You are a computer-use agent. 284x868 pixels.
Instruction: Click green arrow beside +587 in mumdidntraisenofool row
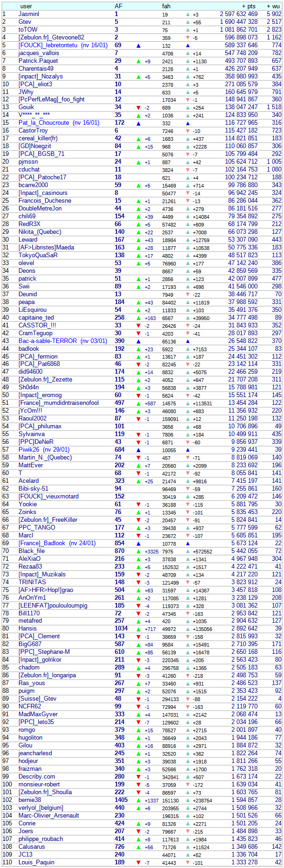point(139,404)
